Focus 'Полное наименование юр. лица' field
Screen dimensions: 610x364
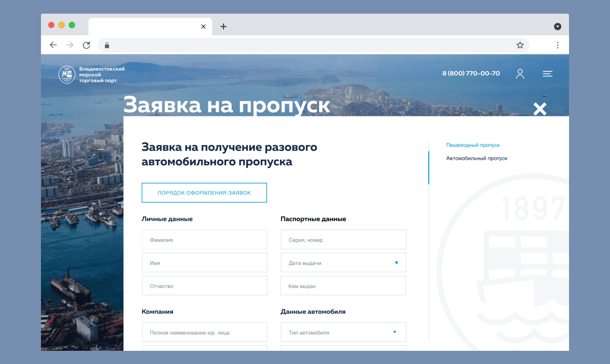click(205, 333)
